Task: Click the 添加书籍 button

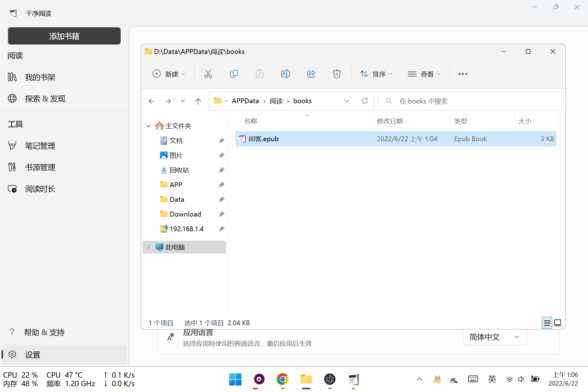Action: pos(64,36)
